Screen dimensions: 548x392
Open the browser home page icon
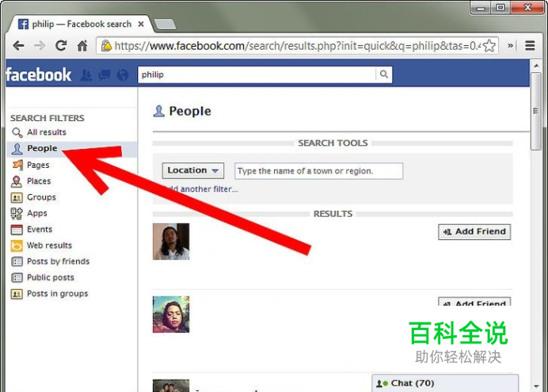click(82, 45)
